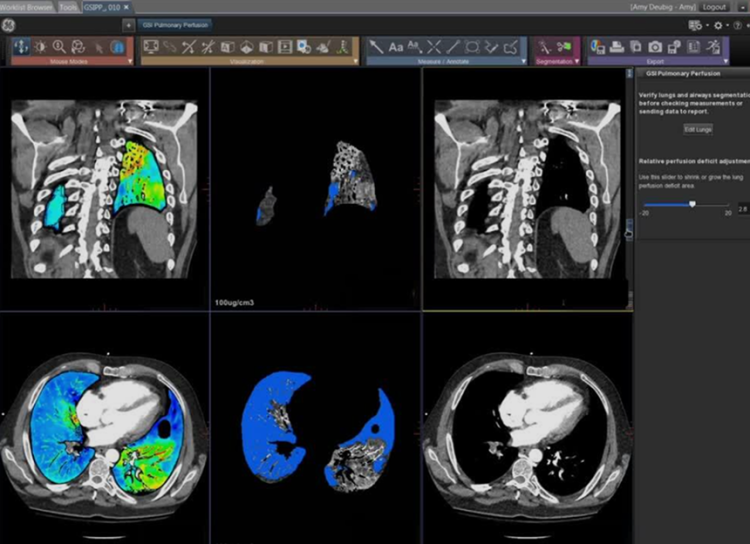Select the coronal grayscale CT view

click(527, 189)
